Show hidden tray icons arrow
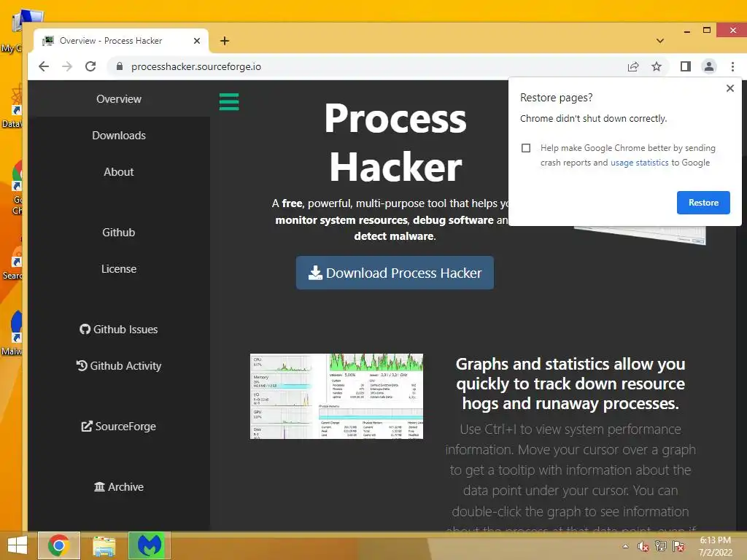The height and width of the screenshot is (560, 747). [x=625, y=546]
